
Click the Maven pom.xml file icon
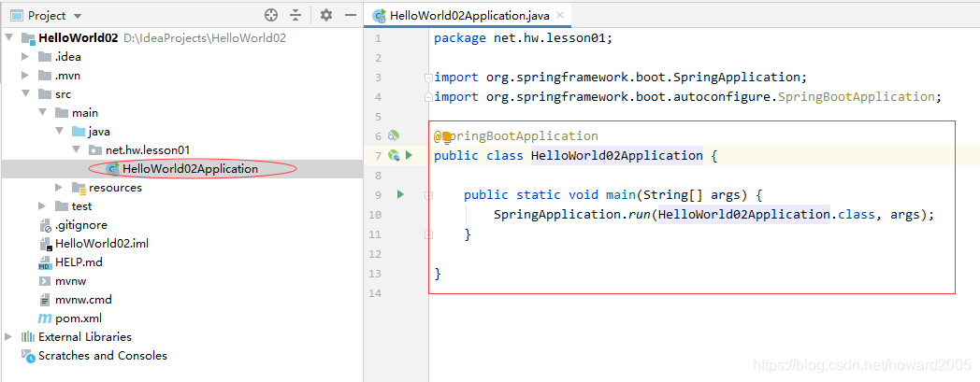click(45, 318)
